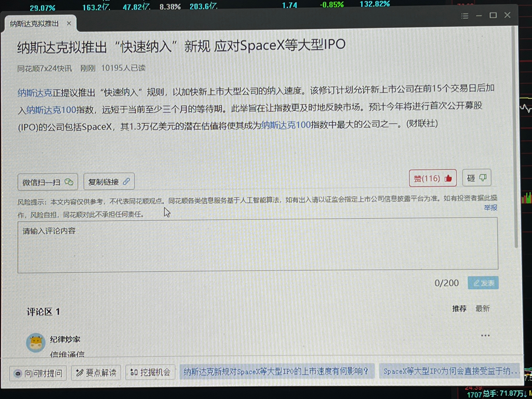The image size is (532, 399).
Task: Like the article with 赞(116) button
Action: (433, 178)
